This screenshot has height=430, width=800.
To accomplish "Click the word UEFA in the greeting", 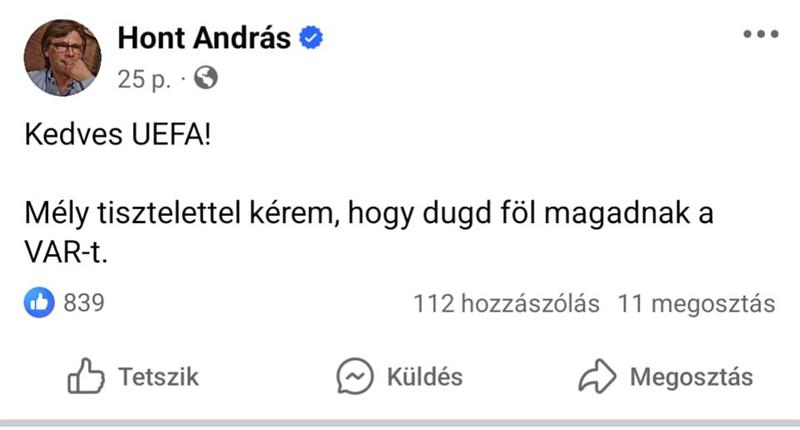I will (x=158, y=137).
